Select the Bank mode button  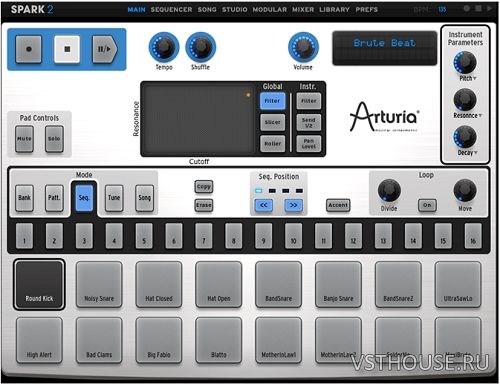point(24,198)
